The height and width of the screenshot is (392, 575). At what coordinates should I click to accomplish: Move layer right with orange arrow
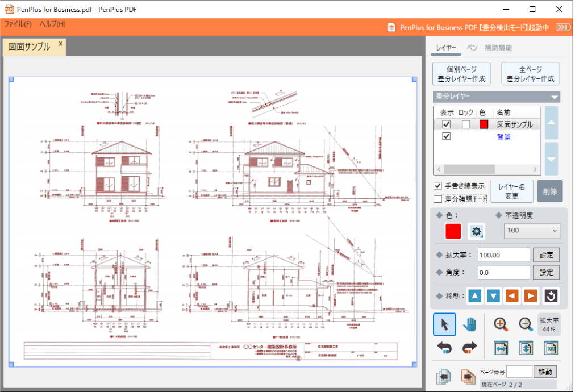(531, 296)
